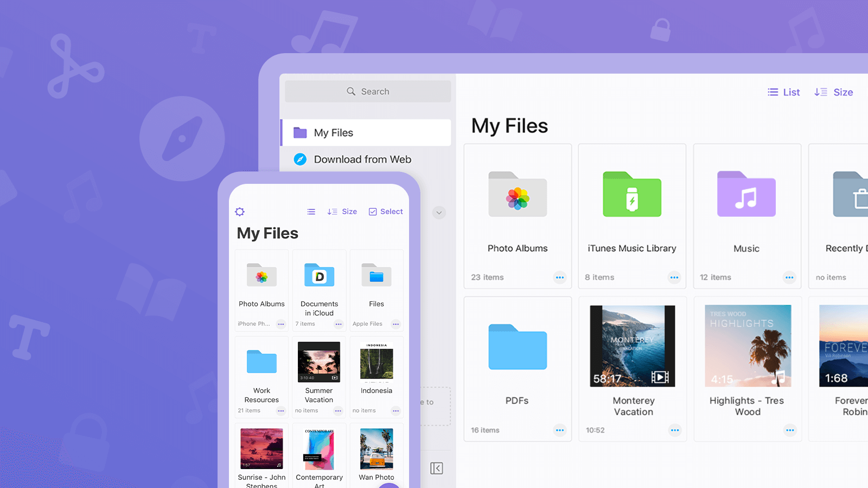The image size is (868, 488).
Task: Open Work Resources folder on phone
Action: click(261, 362)
